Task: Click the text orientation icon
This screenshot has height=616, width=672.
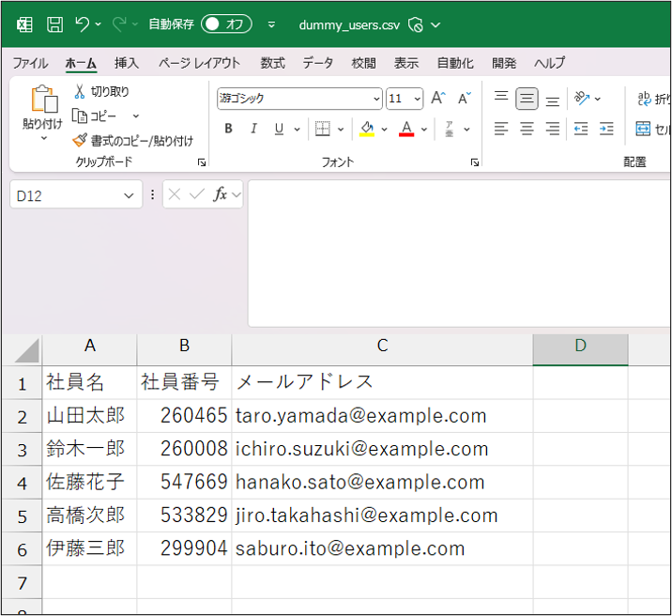Action: click(x=582, y=99)
